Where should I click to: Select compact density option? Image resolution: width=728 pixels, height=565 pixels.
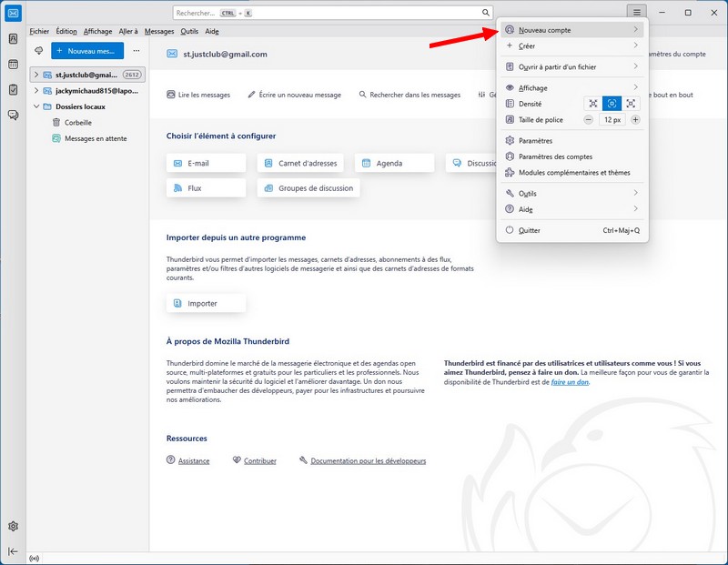coord(593,104)
